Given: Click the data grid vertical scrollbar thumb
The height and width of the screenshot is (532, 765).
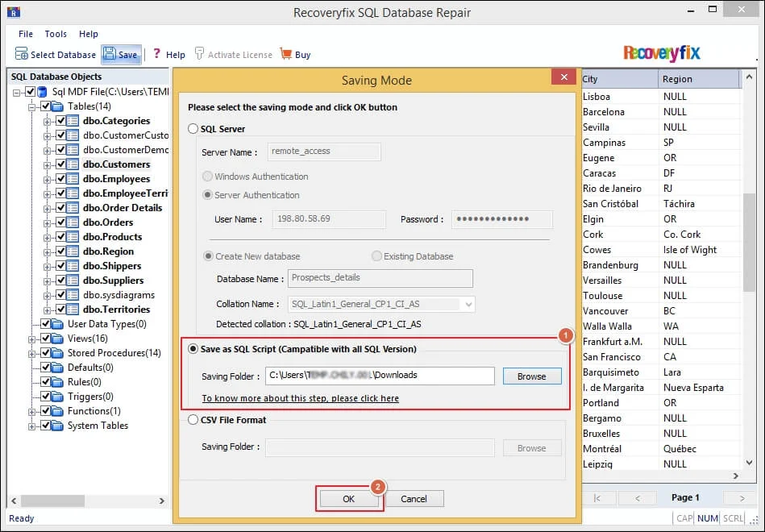Looking at the screenshot, I should pos(749,242).
